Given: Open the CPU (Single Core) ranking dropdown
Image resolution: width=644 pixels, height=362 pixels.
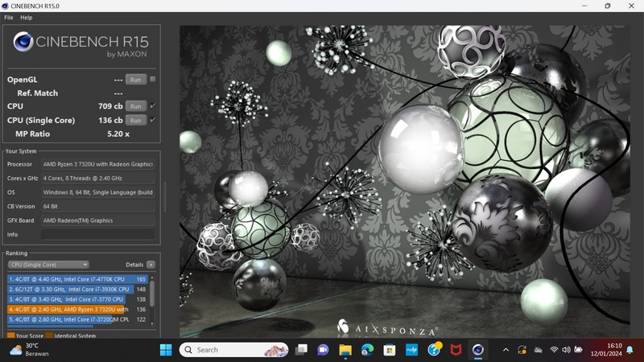Looking at the screenshot, I should [48, 265].
